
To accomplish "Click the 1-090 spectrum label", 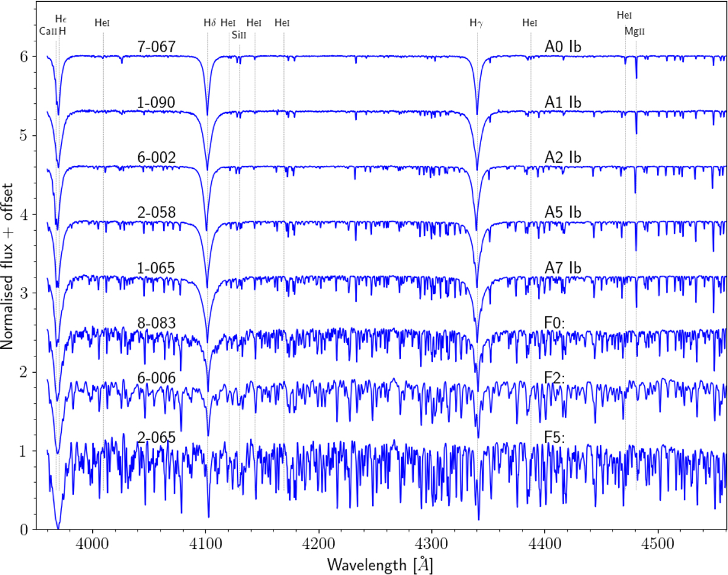I will 156,103.
